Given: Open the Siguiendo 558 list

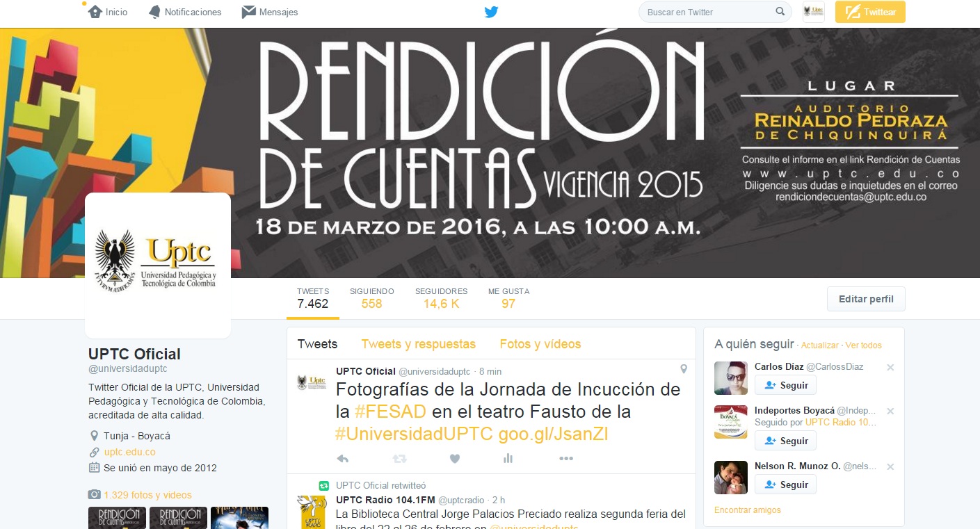Looking at the screenshot, I should point(372,298).
